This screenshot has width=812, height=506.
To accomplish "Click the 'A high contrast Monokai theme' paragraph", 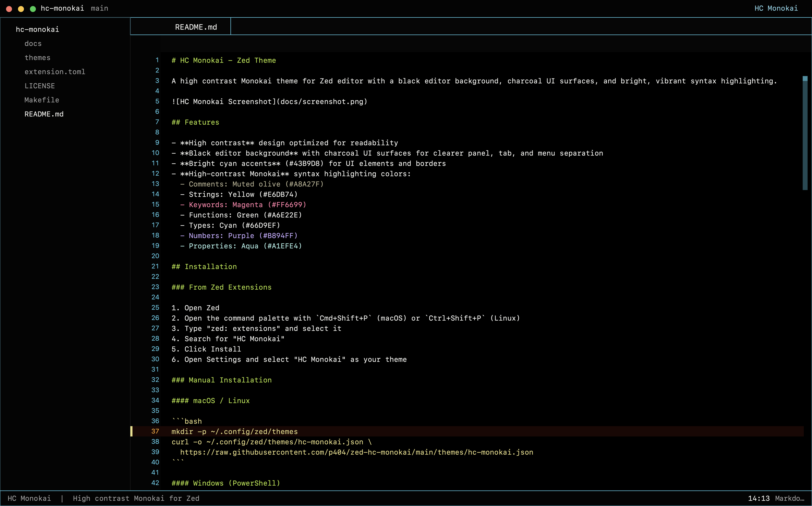I will click(x=474, y=81).
